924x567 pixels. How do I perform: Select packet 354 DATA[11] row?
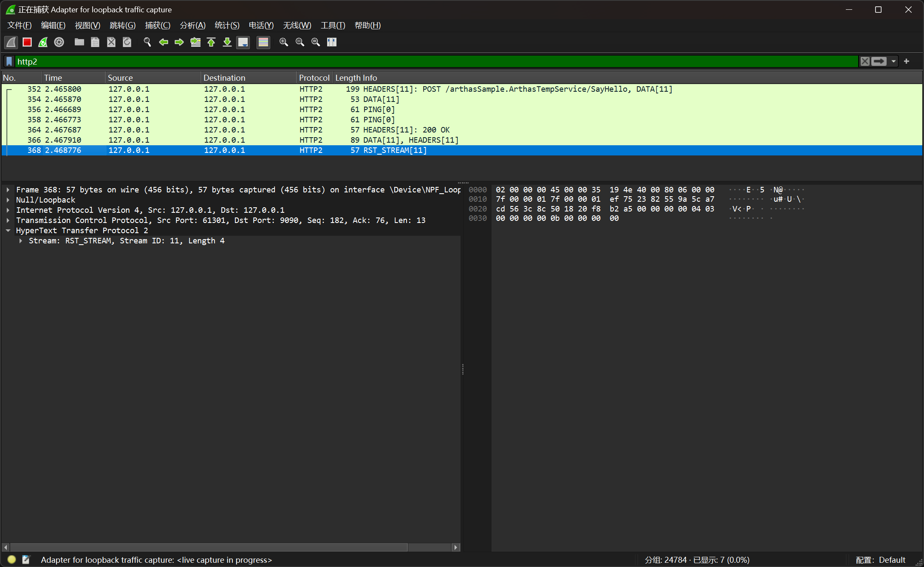point(462,99)
